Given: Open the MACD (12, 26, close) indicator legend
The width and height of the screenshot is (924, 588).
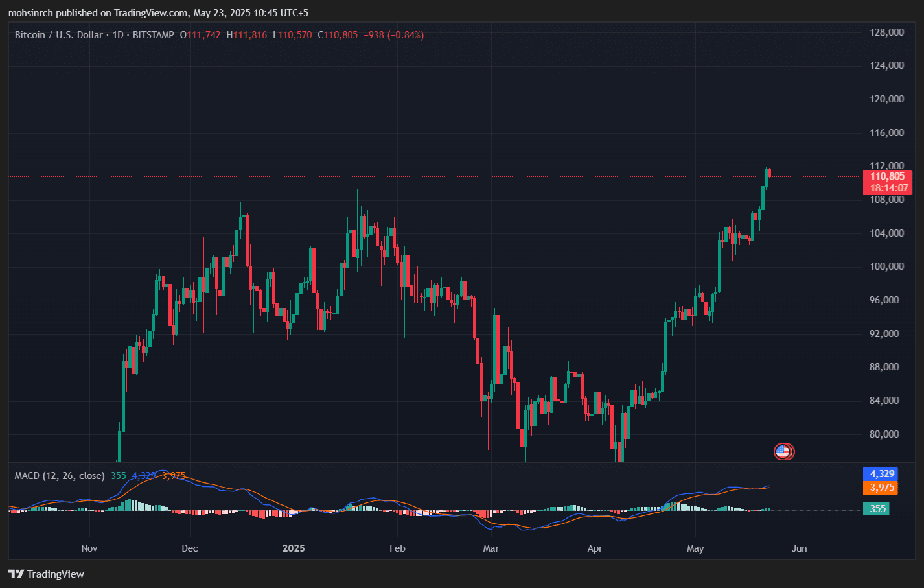Looking at the screenshot, I should (60, 476).
